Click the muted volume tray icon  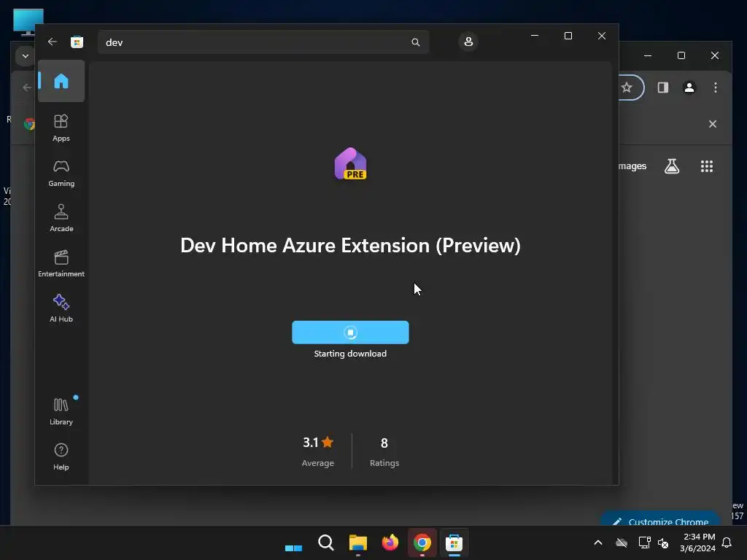coord(663,542)
